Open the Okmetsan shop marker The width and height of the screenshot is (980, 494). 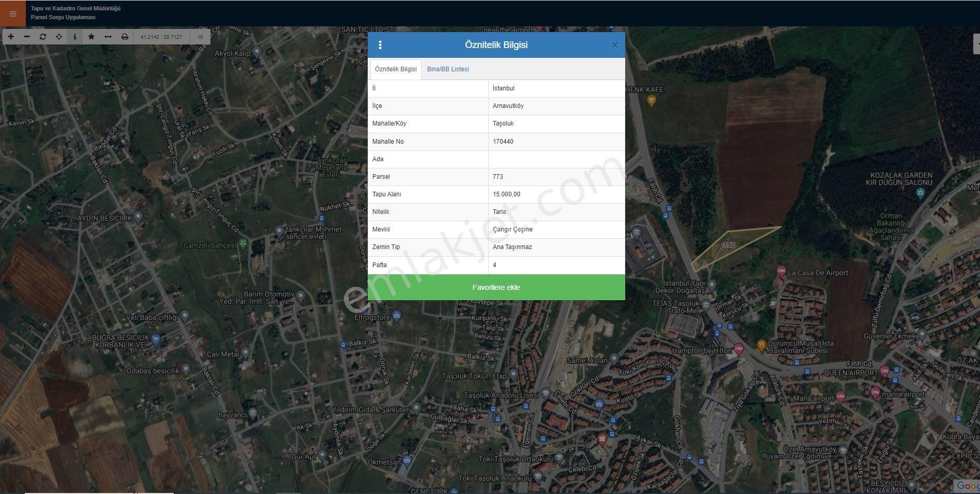click(407, 460)
